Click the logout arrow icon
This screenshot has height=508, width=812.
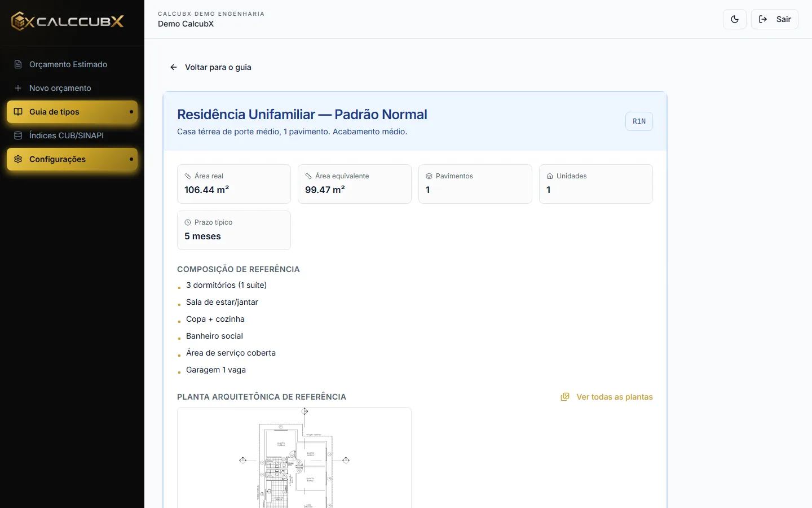click(x=763, y=19)
